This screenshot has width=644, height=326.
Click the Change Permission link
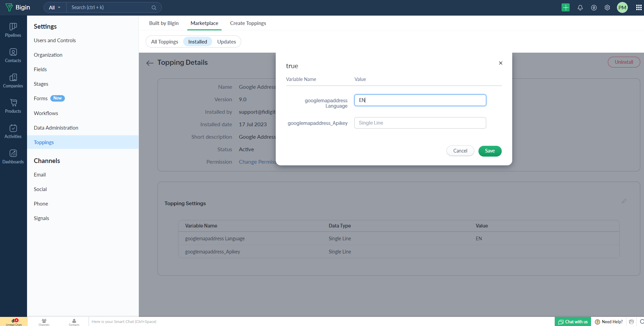click(257, 162)
